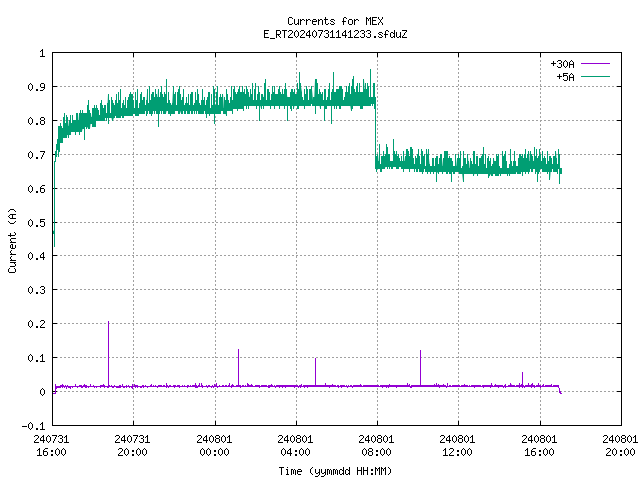Click the y-axis tick label '0.6'
This screenshot has height=480, width=640.
(x=36, y=189)
